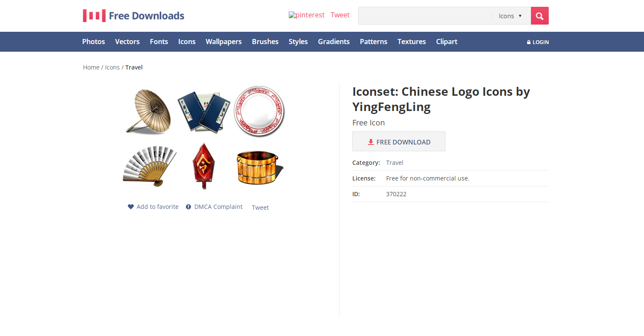Screen dimensions: 644x336
Task: Click the pinterest share link in header
Action: click(x=307, y=15)
